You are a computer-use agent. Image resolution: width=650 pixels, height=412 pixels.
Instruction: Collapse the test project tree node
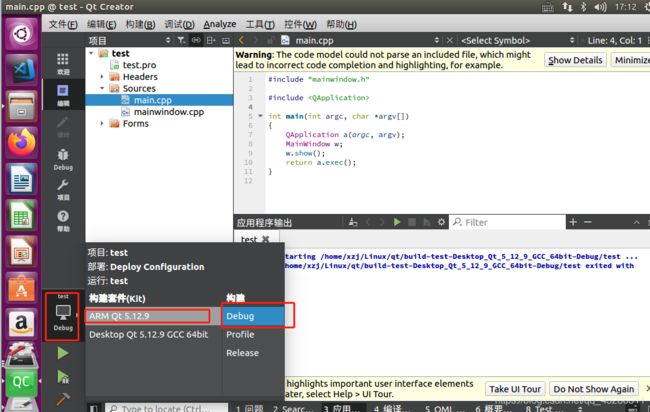coord(91,53)
